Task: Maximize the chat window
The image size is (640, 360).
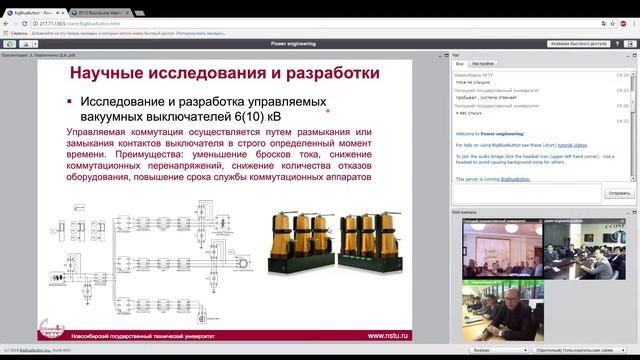Action: [634, 55]
